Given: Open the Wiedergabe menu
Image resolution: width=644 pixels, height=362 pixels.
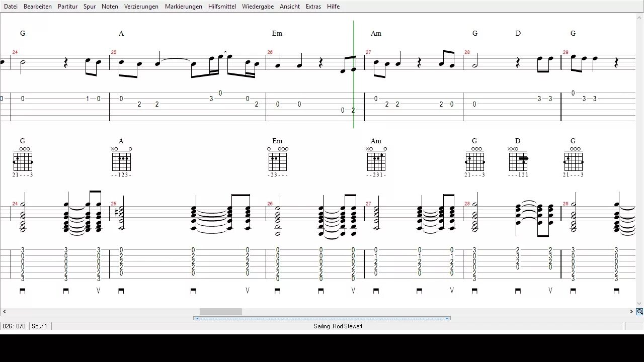Looking at the screenshot, I should (258, 7).
